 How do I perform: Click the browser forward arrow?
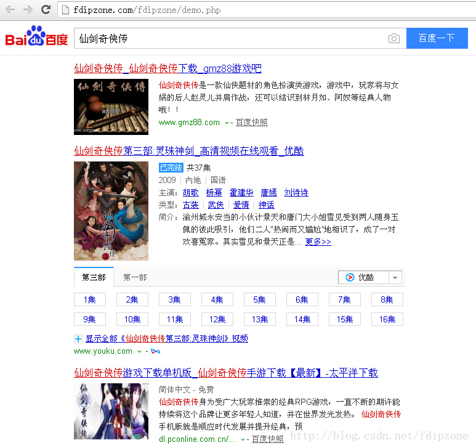click(x=28, y=10)
